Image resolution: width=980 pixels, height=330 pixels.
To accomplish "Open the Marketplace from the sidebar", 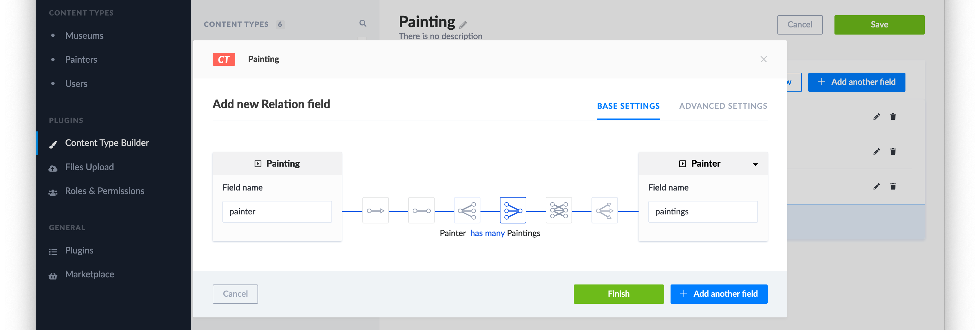I will click(x=89, y=274).
